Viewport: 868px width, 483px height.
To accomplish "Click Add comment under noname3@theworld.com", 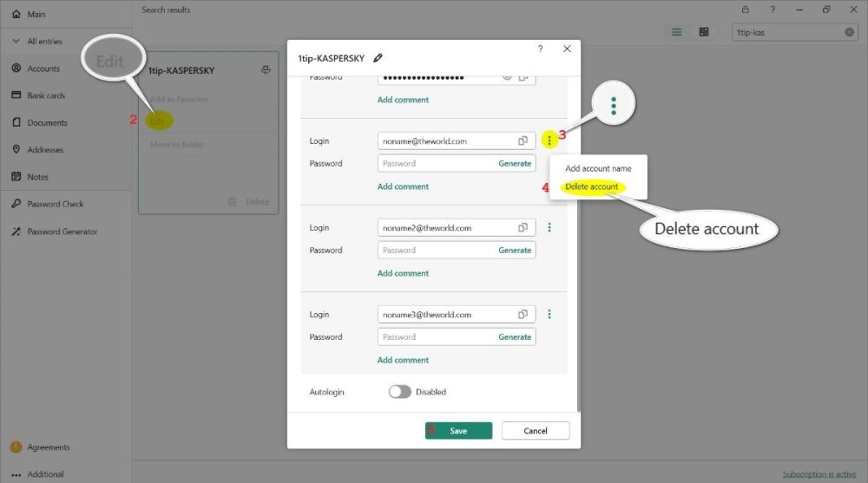I will (403, 360).
